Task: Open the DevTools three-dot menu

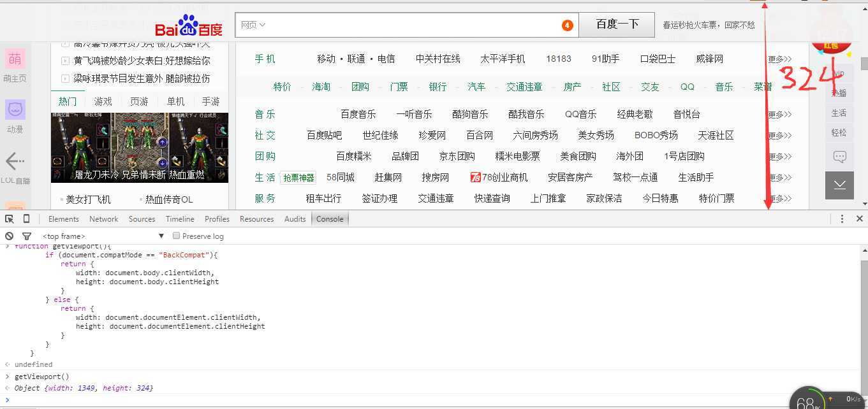Action: point(842,219)
